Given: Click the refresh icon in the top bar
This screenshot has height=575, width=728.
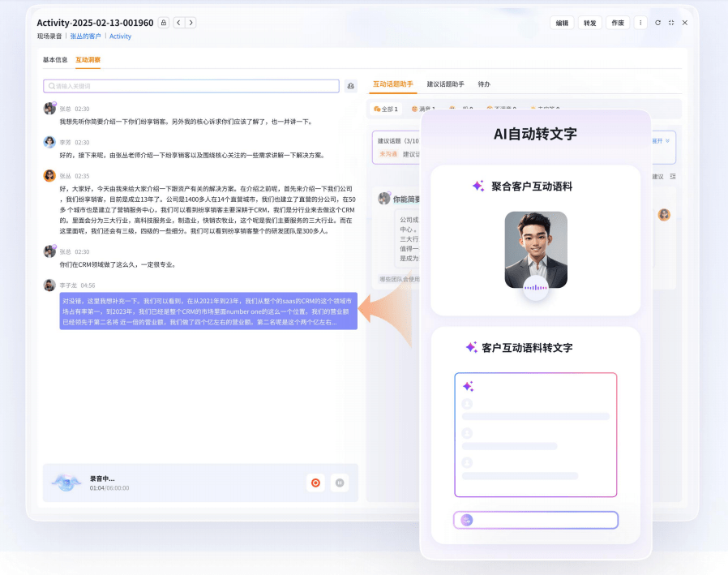Looking at the screenshot, I should [x=657, y=23].
